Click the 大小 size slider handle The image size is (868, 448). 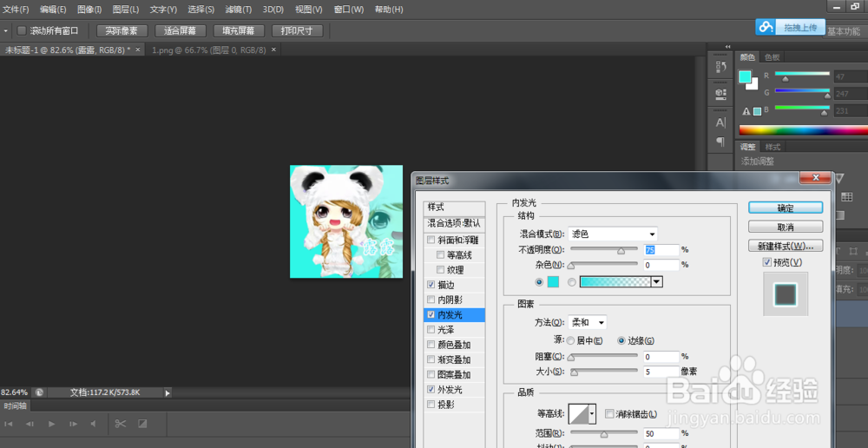point(575,372)
